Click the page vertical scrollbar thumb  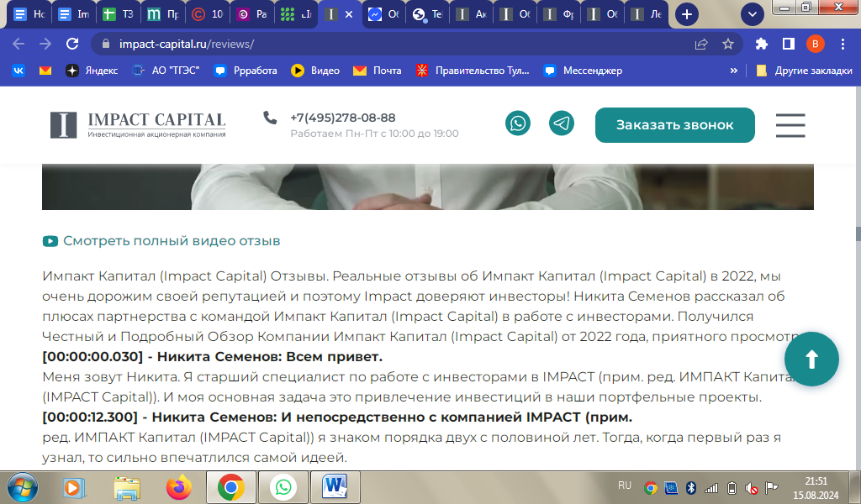(x=858, y=234)
